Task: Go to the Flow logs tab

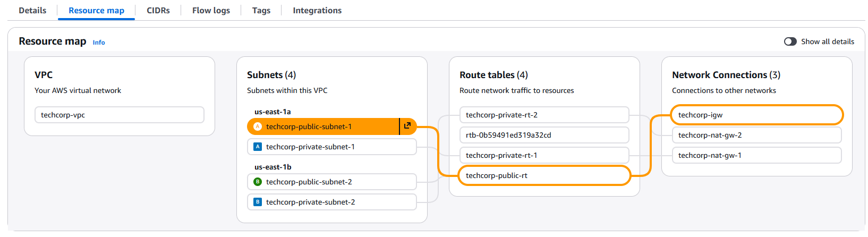Action: (211, 11)
